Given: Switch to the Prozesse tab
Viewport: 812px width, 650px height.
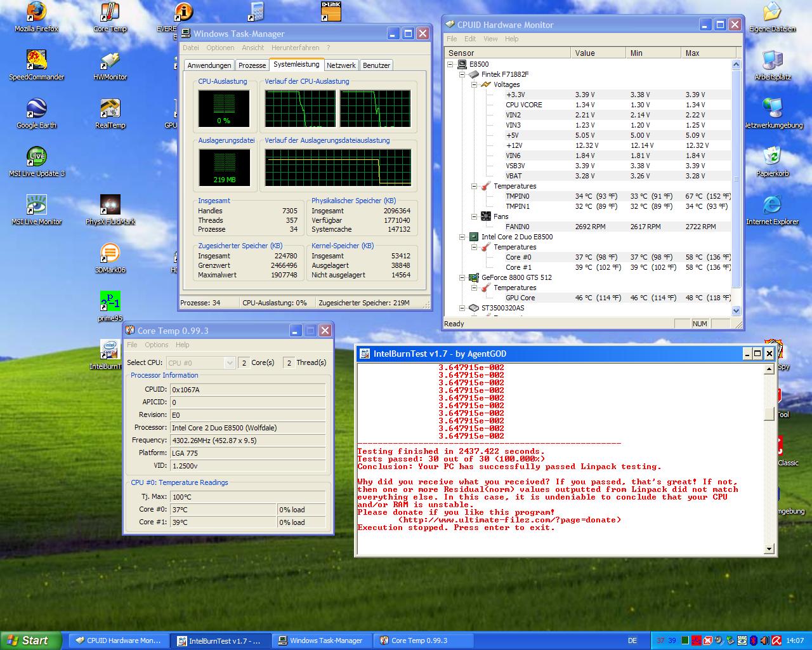Looking at the screenshot, I should click(252, 65).
